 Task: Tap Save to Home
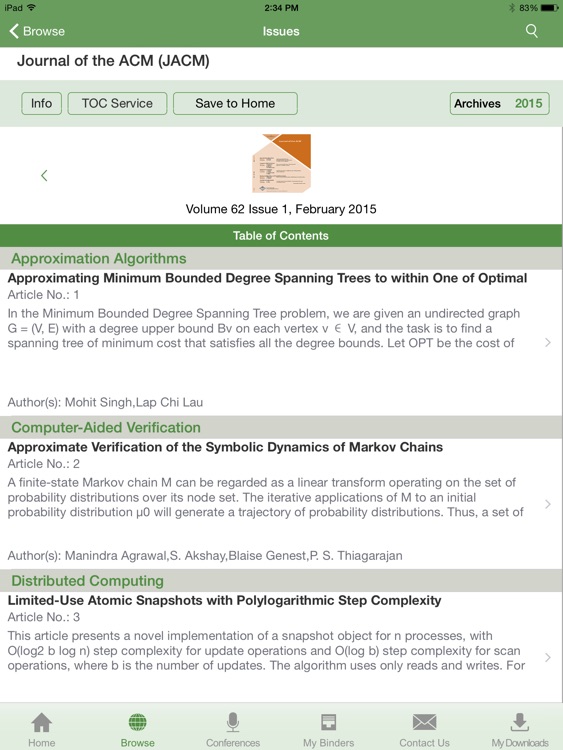point(235,103)
